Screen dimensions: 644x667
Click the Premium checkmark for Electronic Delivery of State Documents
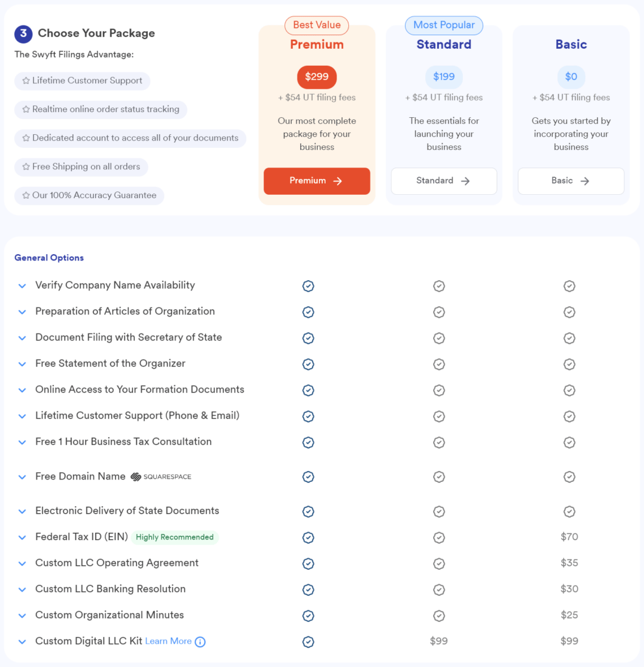(x=308, y=511)
